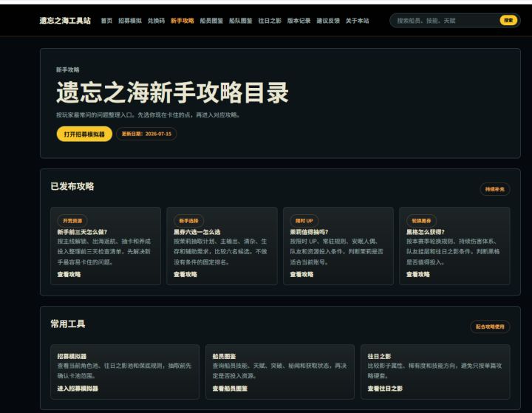Image resolution: width=532 pixels, height=413 pixels.
Task: Click the 遗忘之海工具站 site logo
Action: coord(65,21)
